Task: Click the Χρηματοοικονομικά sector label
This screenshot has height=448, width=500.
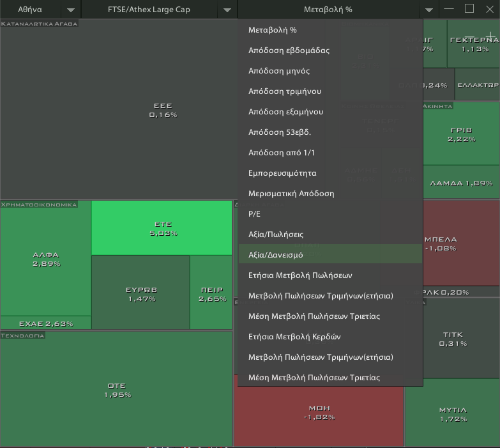Action: click(x=39, y=205)
